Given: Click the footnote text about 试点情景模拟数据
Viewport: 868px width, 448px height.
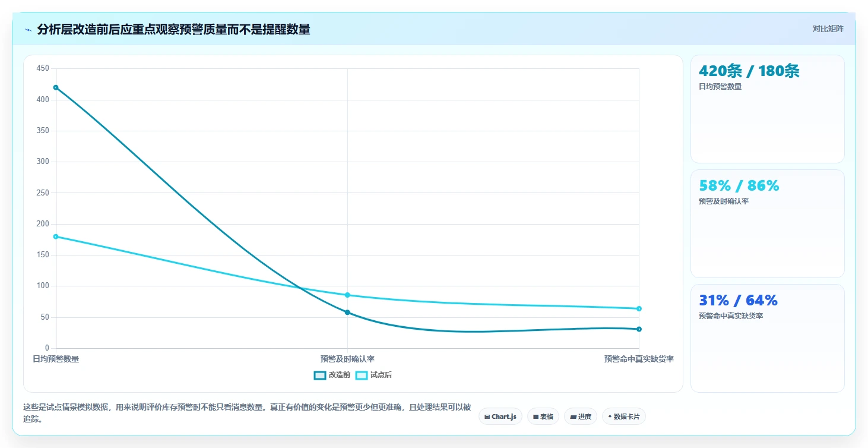Looking at the screenshot, I should 248,413.
